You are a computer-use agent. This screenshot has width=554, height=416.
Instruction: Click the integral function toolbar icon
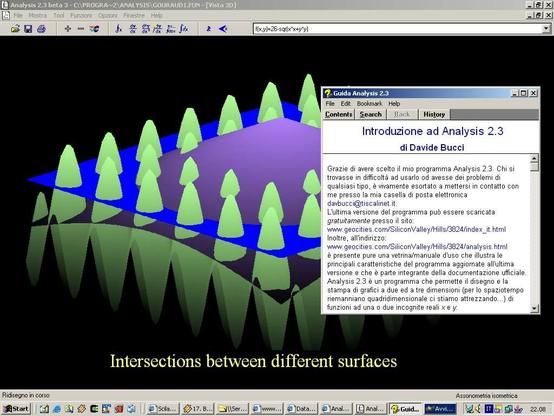pos(184,29)
